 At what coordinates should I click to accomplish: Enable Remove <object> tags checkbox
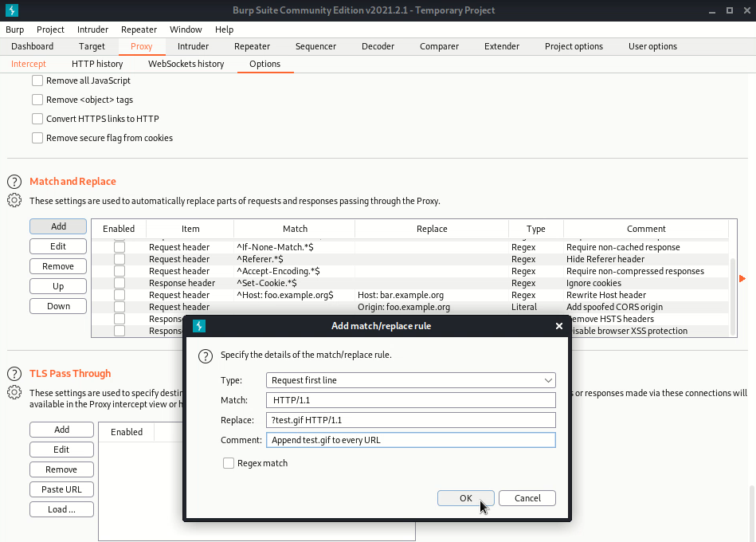(x=37, y=100)
